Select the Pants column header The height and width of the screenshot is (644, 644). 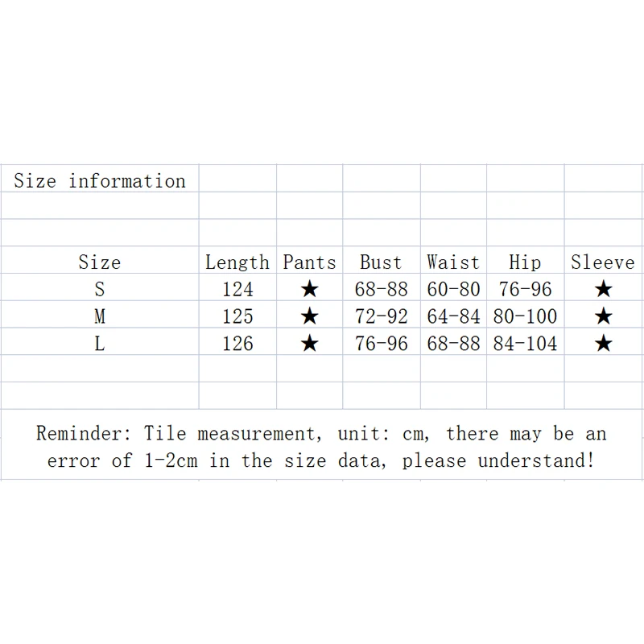pyautogui.click(x=309, y=262)
